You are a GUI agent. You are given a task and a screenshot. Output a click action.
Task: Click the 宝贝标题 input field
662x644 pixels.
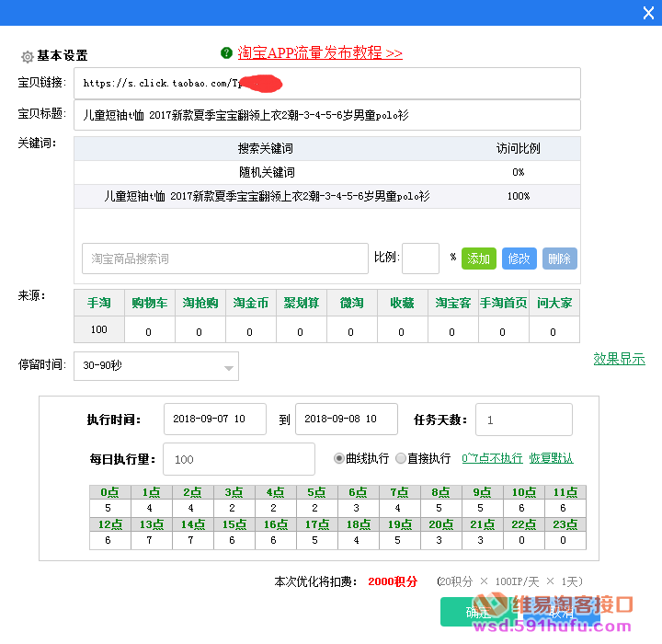tap(327, 115)
